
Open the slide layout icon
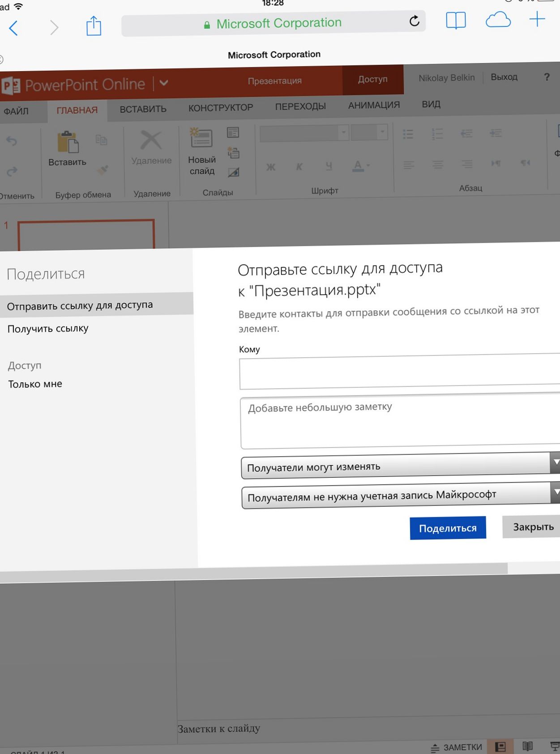(x=233, y=133)
